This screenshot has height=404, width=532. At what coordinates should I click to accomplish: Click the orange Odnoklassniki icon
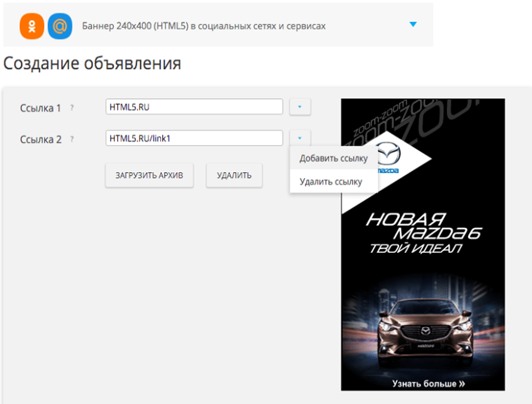32,26
